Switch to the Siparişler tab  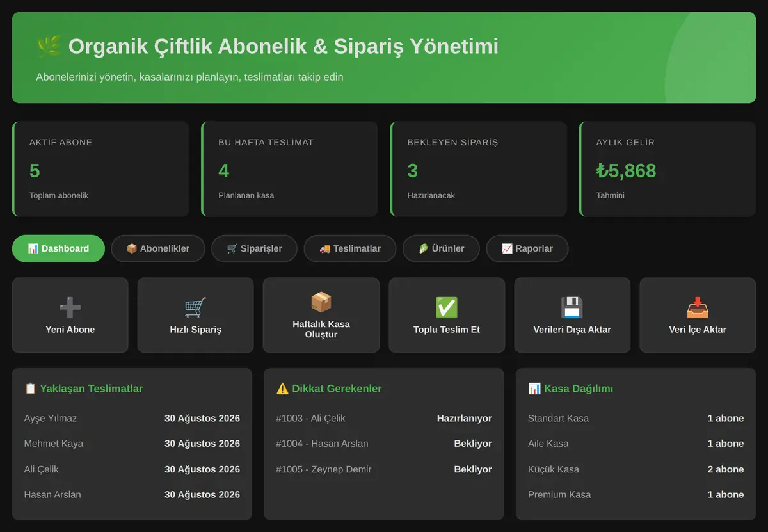tap(255, 248)
